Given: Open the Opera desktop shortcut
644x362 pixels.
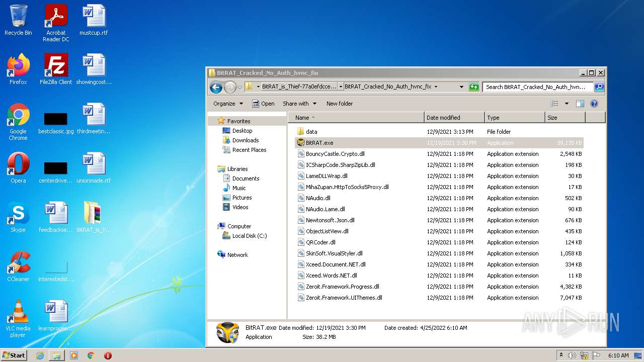Looking at the screenshot, I should pos(18,168).
